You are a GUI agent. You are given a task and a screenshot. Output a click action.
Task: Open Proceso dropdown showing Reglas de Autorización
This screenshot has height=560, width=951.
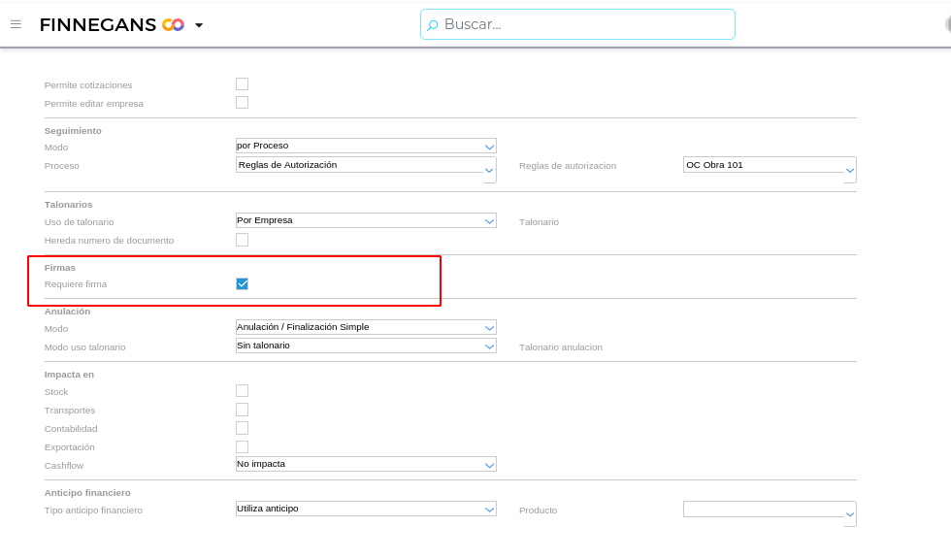coord(366,169)
